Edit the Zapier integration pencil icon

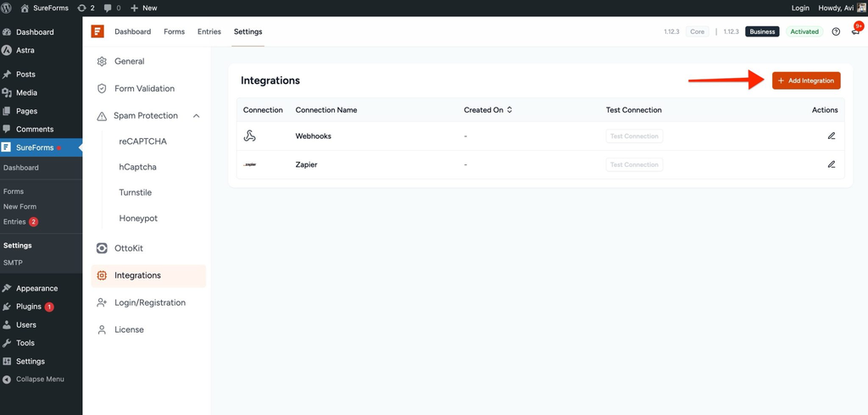[x=832, y=164]
